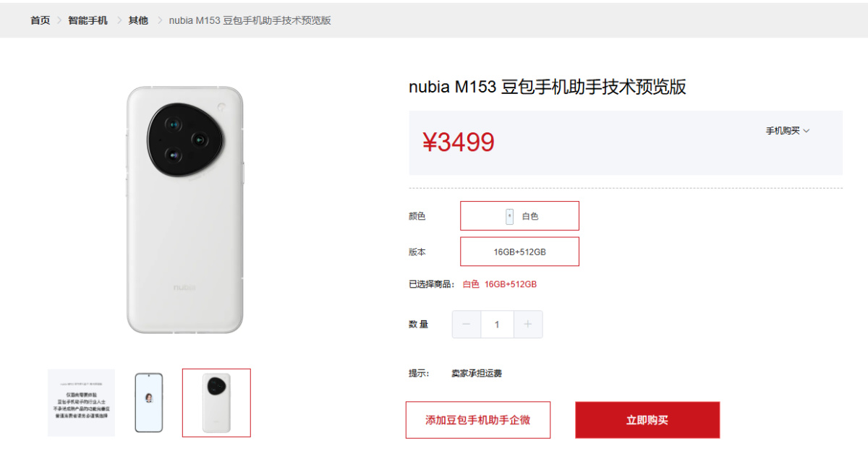The height and width of the screenshot is (454, 868).
Task: Click the nubia logo on the phone back
Action: (184, 288)
